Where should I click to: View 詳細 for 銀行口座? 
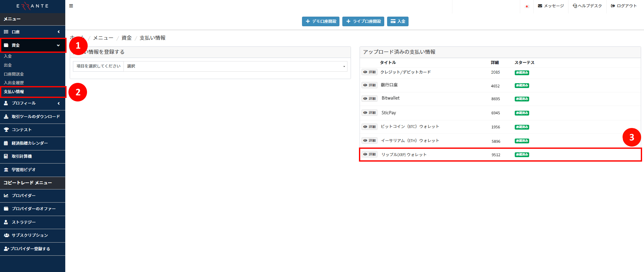click(x=370, y=85)
